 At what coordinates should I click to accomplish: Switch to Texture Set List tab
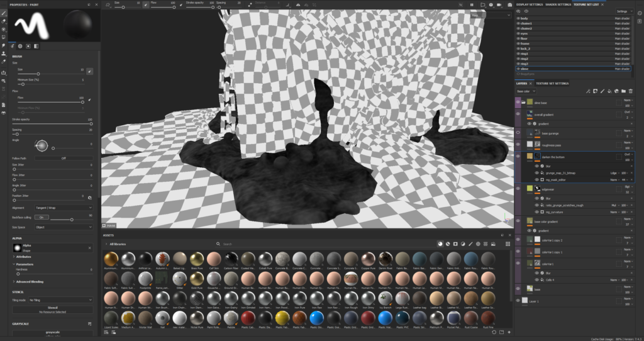[587, 4]
